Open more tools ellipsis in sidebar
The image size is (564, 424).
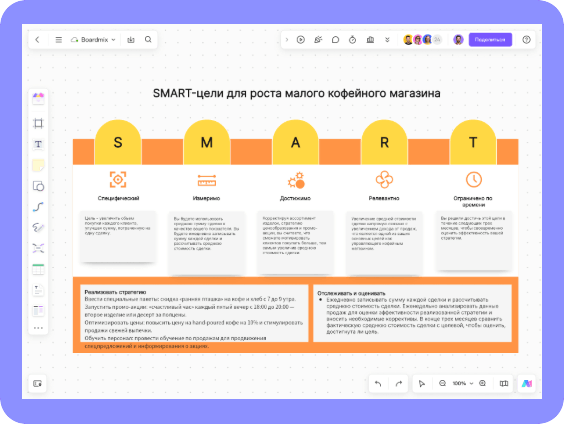38,328
